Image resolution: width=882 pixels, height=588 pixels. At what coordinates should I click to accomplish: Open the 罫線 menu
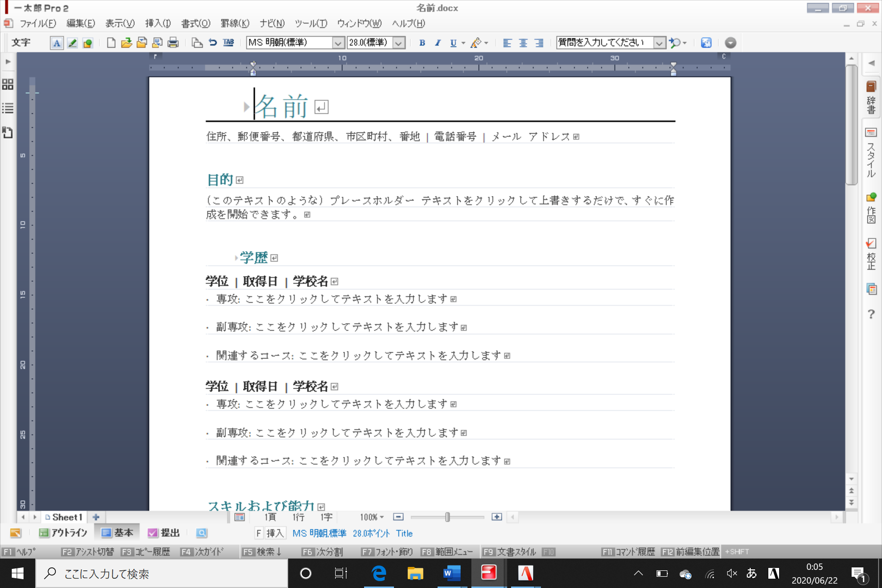(235, 24)
